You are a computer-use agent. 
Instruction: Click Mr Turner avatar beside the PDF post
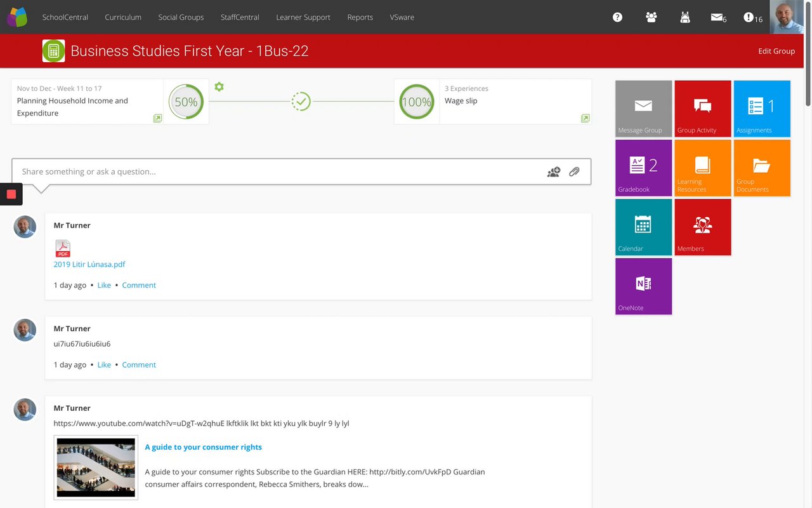(25, 227)
